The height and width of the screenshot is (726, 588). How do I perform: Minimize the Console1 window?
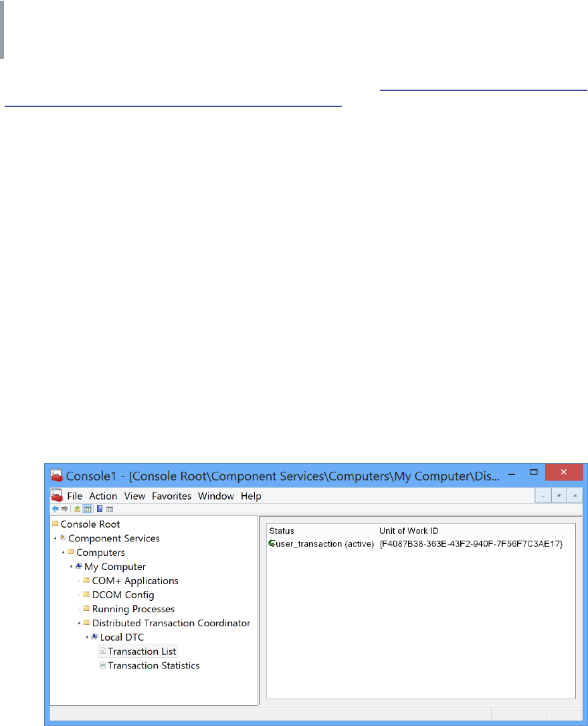[x=512, y=474]
